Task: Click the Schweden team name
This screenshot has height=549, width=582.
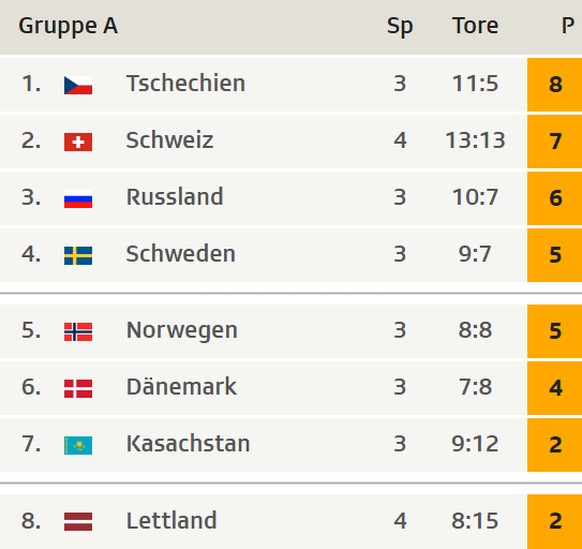Action: click(181, 254)
